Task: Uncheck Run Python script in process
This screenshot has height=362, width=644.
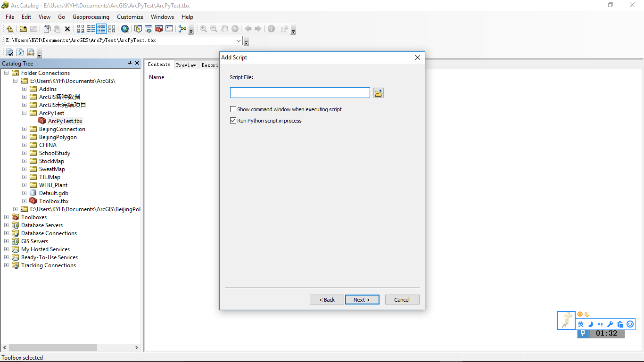Action: point(233,121)
